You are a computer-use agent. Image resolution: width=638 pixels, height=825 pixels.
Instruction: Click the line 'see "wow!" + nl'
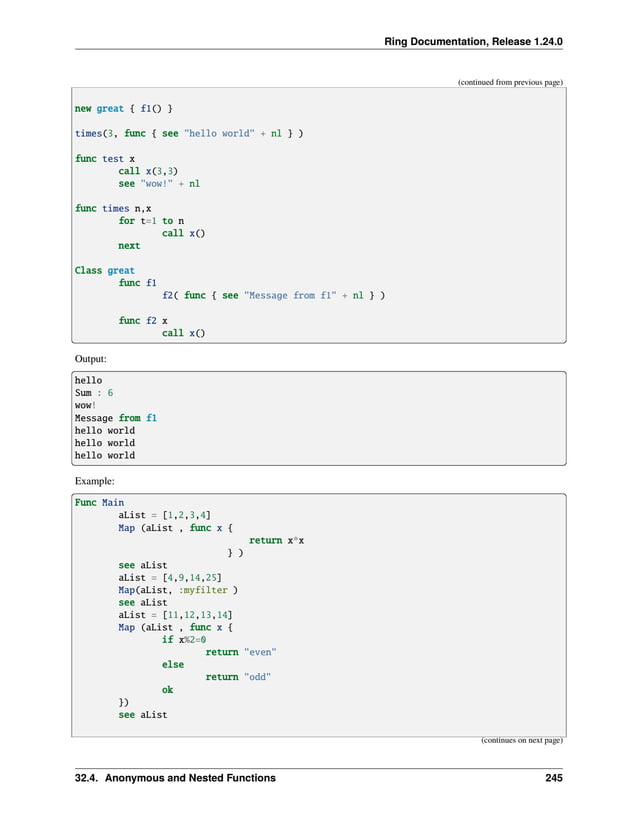(x=159, y=184)
